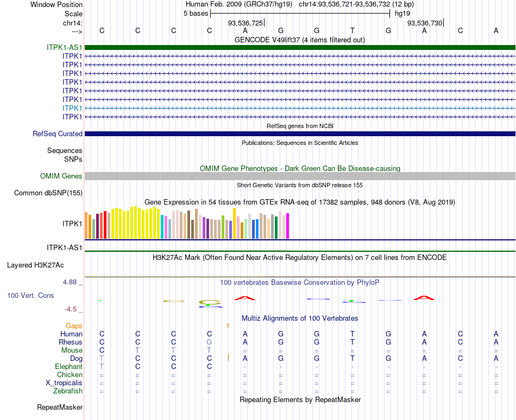Viewport: 516px width, 420px height.
Task: Click the OMIM Gene Phenotypes green title
Action: pos(300,168)
